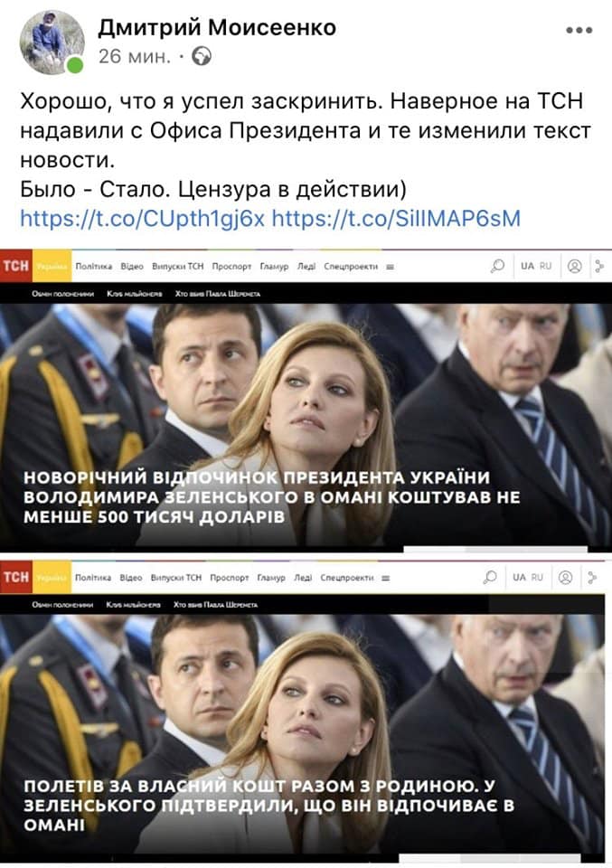Viewport: 612px width, 868px height.
Task: Switch language to UA in the first screenshot
Action: tap(527, 266)
